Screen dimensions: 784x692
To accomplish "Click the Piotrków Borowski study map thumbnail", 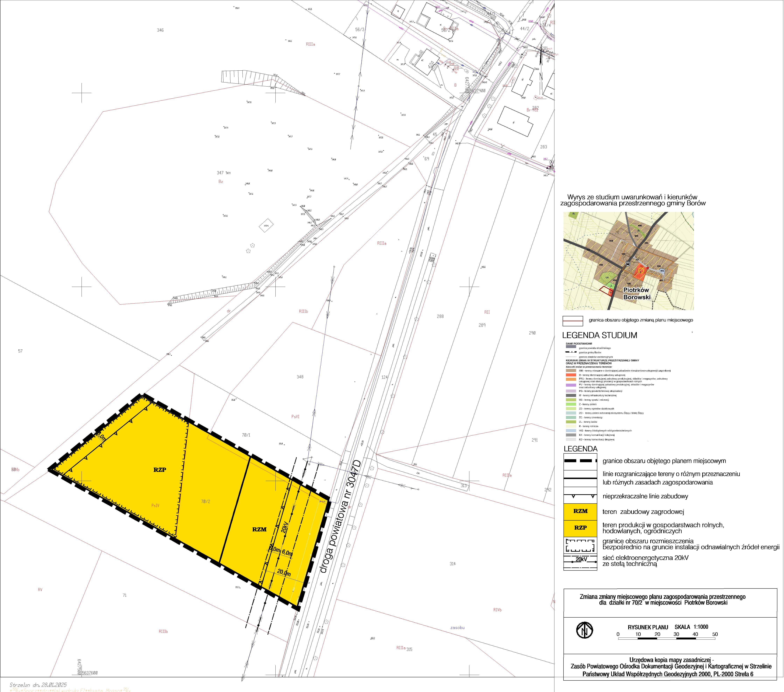I will click(628, 261).
